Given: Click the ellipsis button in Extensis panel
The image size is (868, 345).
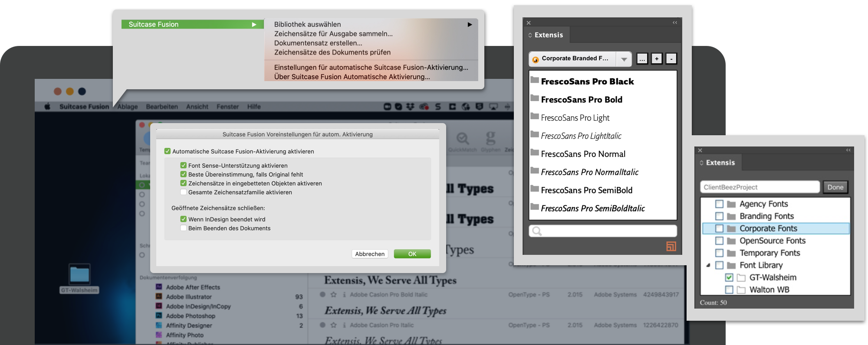Looking at the screenshot, I should click(642, 59).
